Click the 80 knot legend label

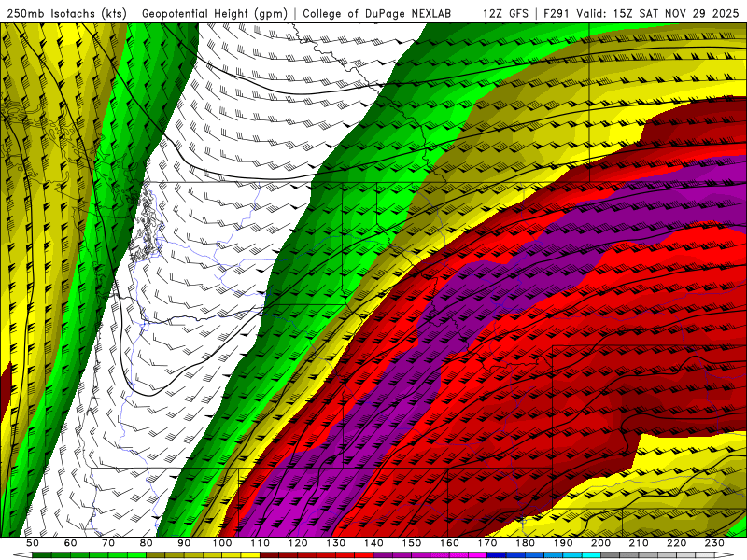click(147, 543)
